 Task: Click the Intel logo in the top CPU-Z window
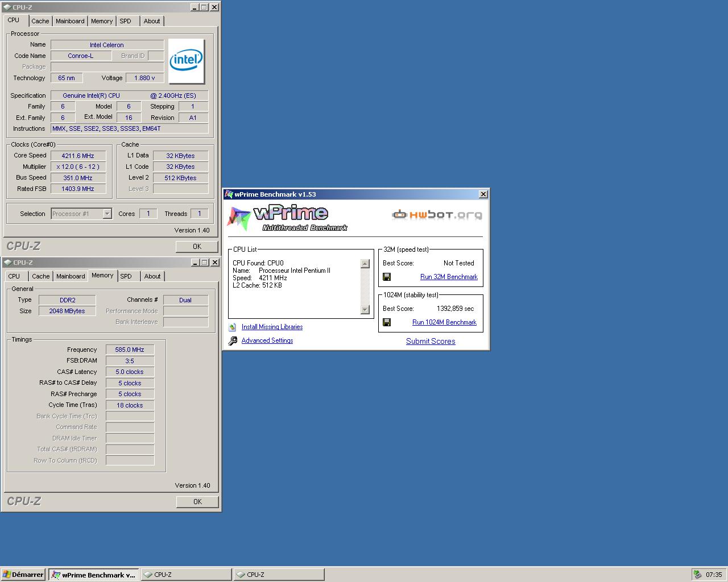(187, 61)
